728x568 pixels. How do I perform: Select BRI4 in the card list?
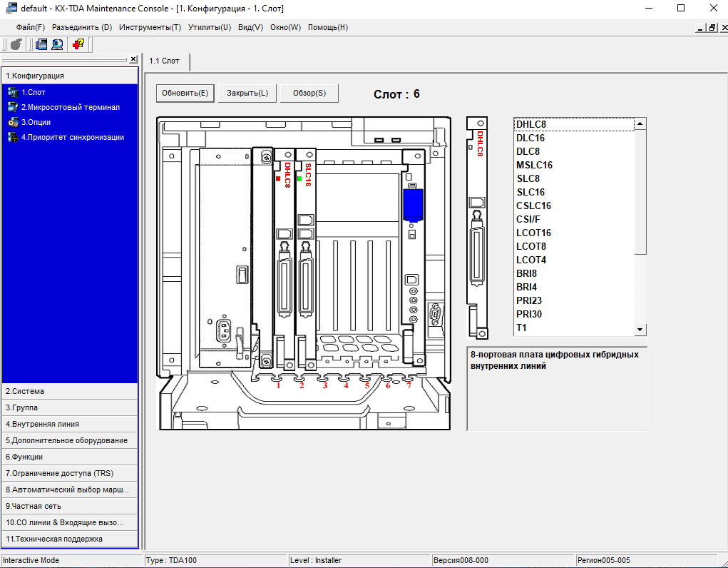[x=574, y=288]
